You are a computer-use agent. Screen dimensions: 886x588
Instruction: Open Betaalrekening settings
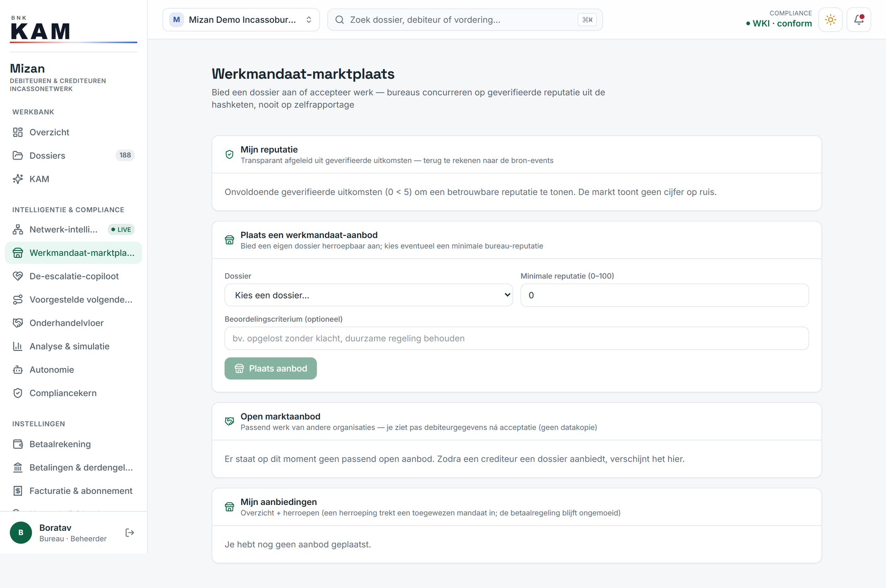(73, 444)
